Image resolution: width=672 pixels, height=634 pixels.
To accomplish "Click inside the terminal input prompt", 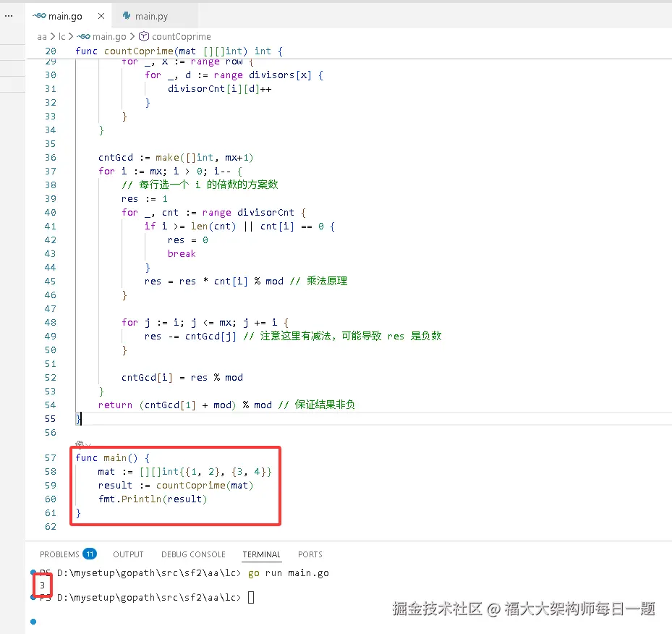I will pos(250,597).
